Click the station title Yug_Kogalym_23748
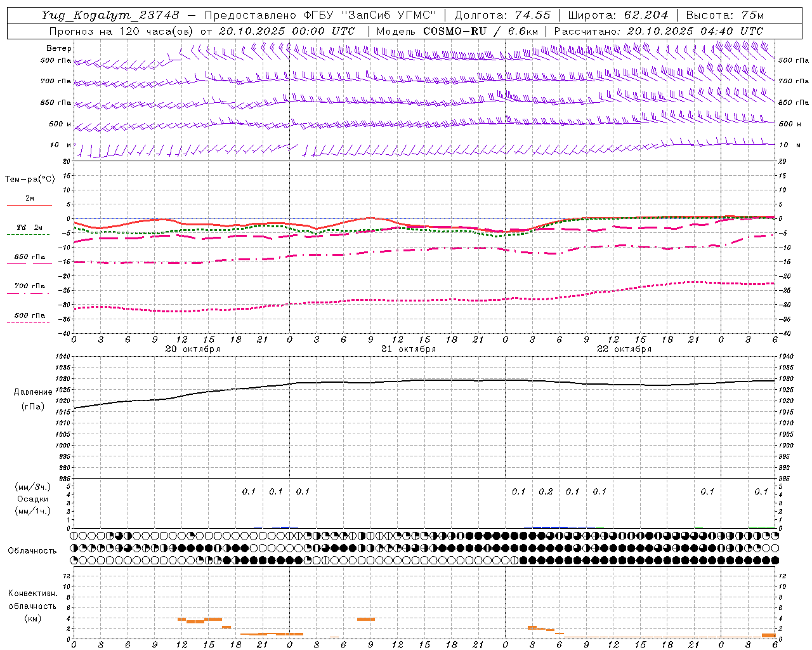Viewport: 812px width, 650px height. click(110, 15)
